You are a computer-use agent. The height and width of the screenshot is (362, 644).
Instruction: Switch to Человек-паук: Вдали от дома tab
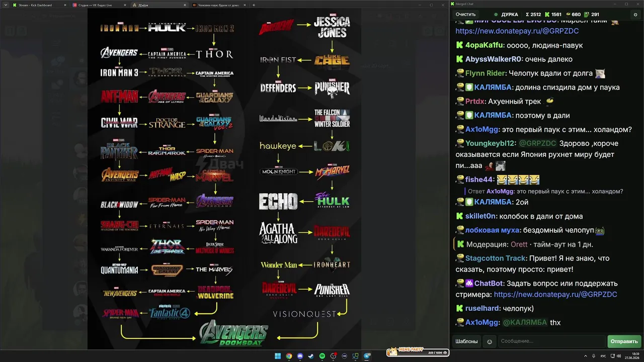click(x=219, y=5)
